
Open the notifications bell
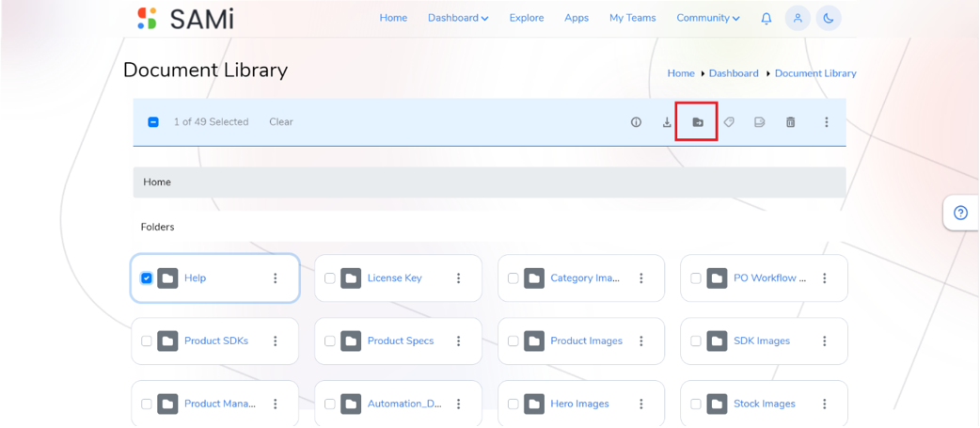[x=767, y=19]
